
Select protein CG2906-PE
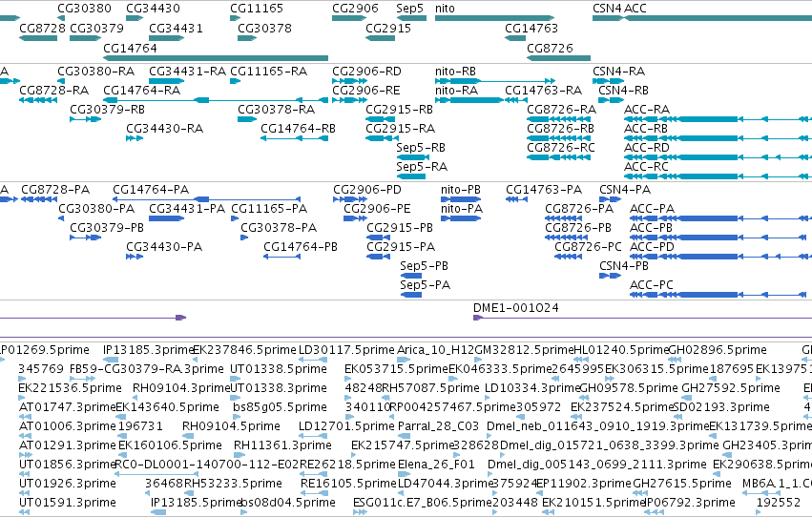[355, 218]
